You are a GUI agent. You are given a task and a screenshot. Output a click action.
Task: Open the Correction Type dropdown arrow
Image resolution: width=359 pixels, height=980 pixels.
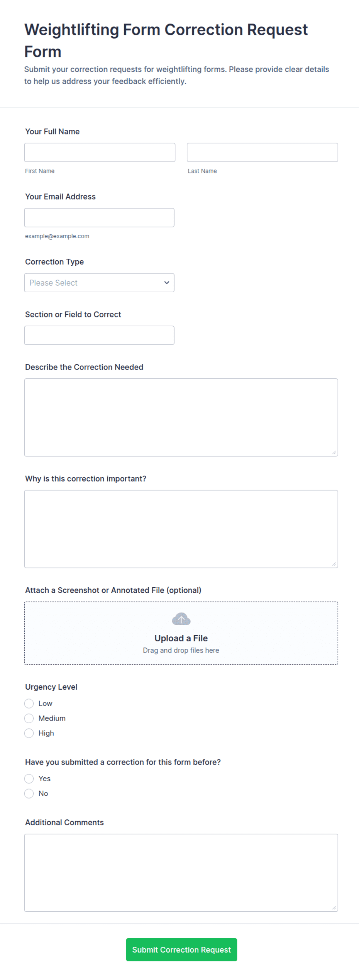pyautogui.click(x=166, y=283)
